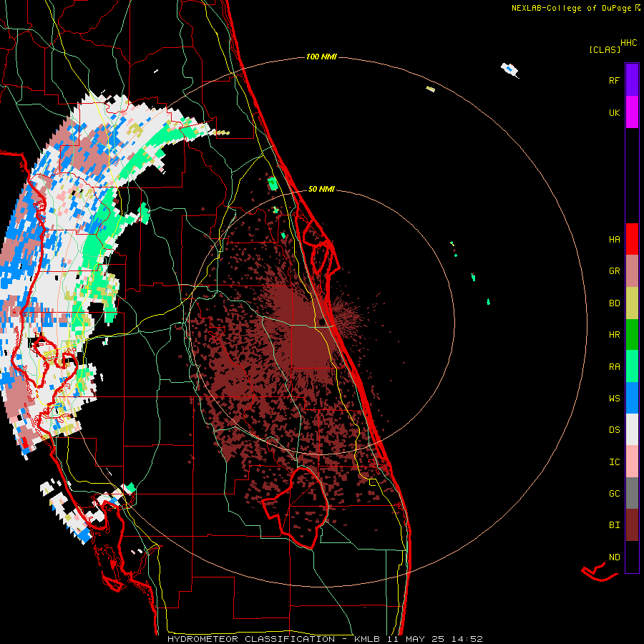This screenshot has width=644, height=644.
Task: Click the GR legend color swatch
Action: [632, 271]
